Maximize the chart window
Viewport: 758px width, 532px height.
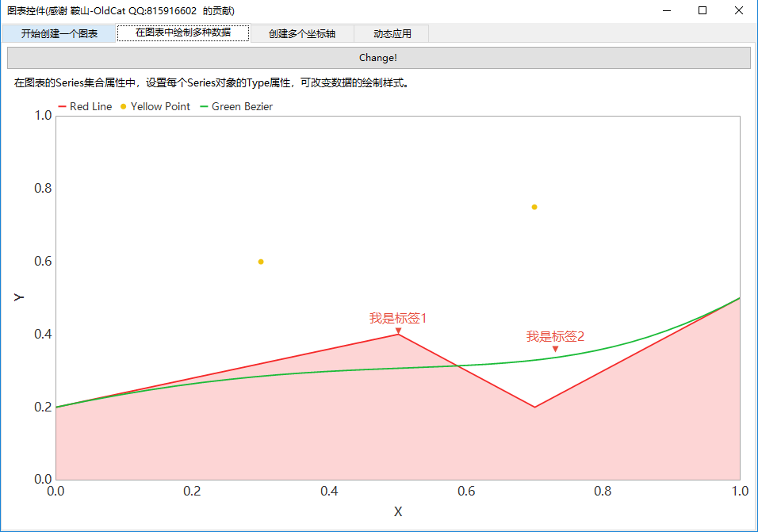(x=702, y=10)
